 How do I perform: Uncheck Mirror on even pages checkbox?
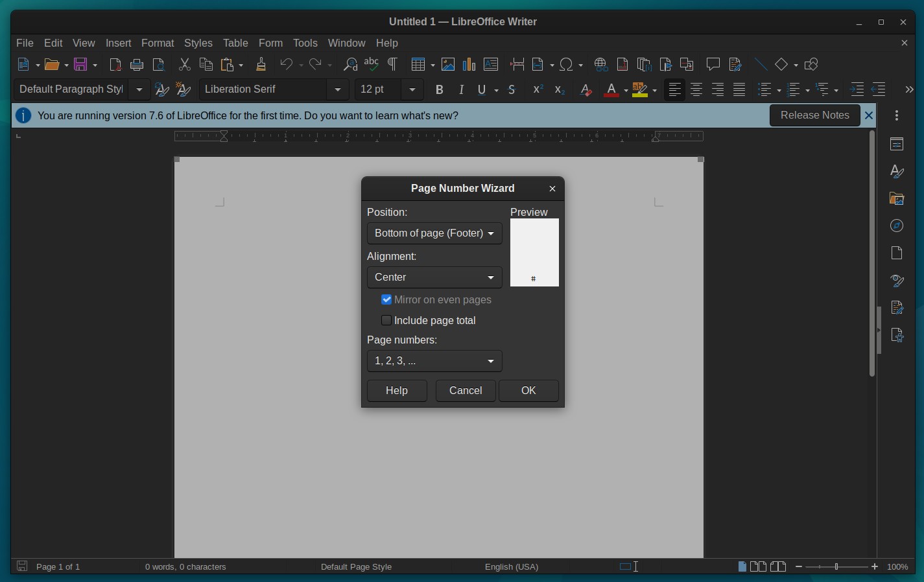pyautogui.click(x=386, y=299)
